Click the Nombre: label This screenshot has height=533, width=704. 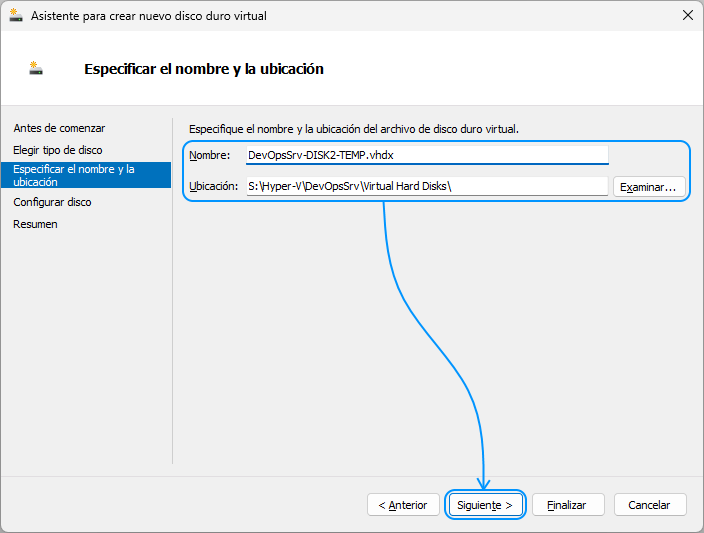209,155
